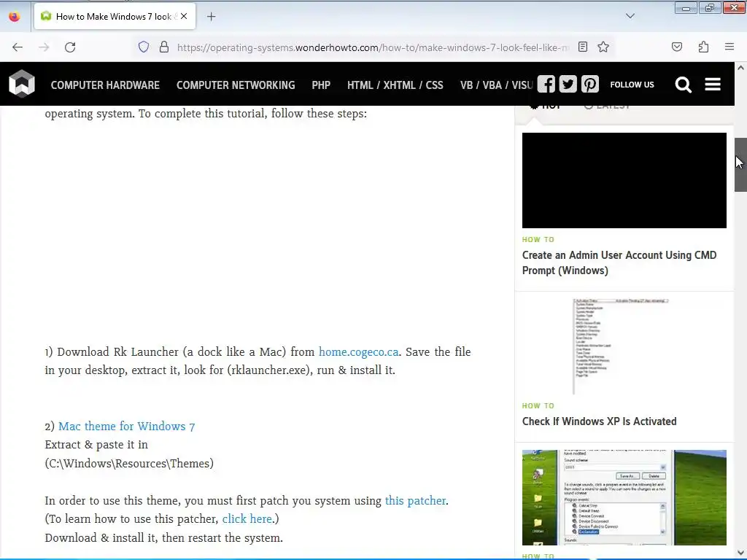Screen dimensions: 747x560
Task: Click the Firefox logo icon
Action: coord(15,17)
